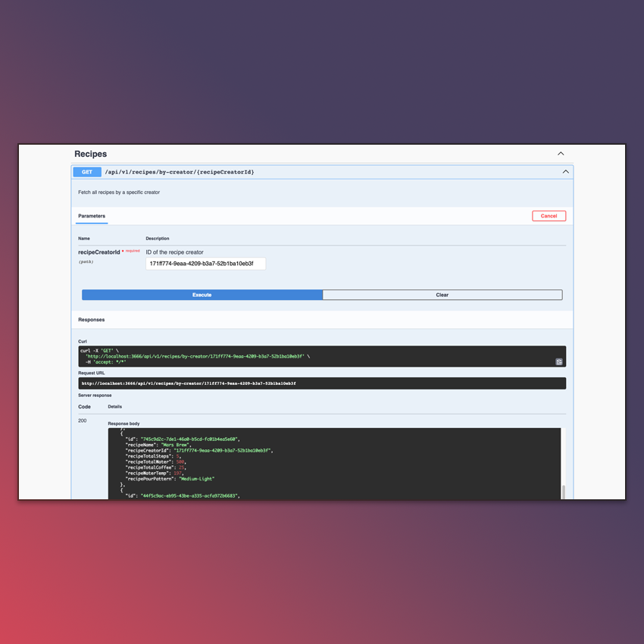Click the "Details" column header
This screenshot has width=644, height=644.
click(x=115, y=407)
